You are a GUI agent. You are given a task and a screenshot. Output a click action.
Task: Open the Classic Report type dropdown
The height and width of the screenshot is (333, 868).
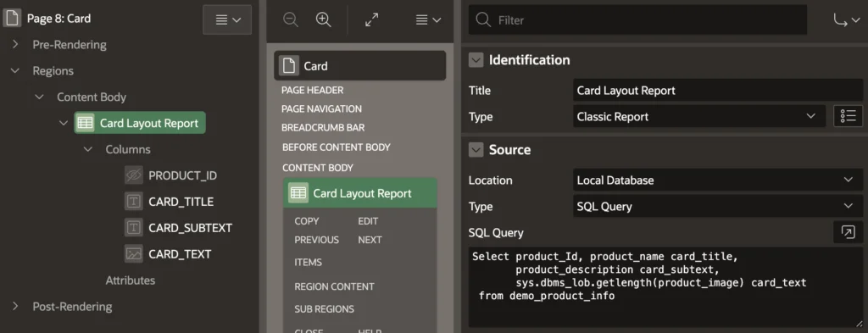tap(699, 117)
